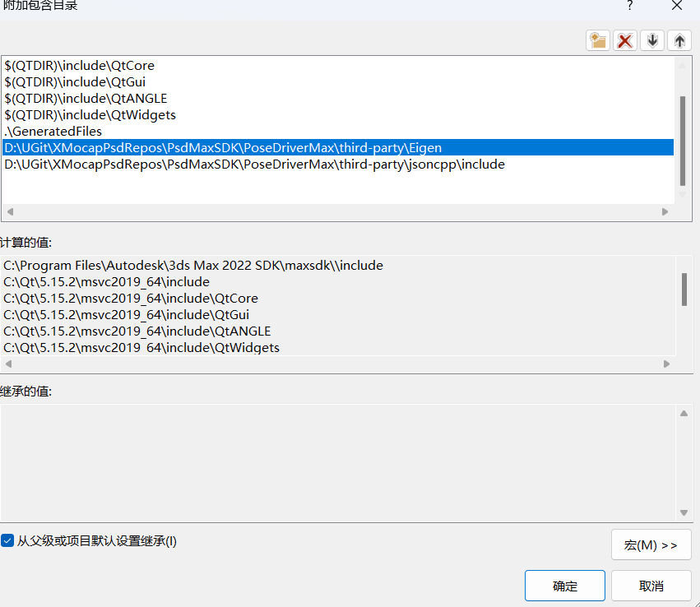Click the computed values left scroll arrow
This screenshot has width=700, height=607.
(x=8, y=363)
